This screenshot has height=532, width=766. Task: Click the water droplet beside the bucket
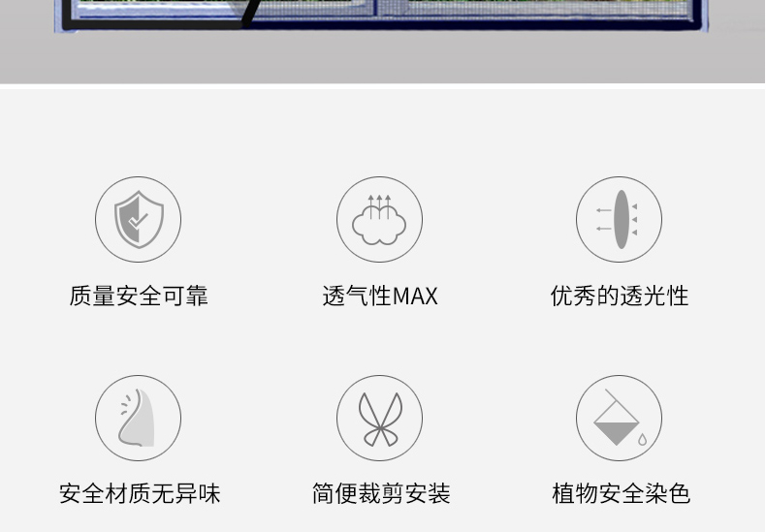coord(642,439)
